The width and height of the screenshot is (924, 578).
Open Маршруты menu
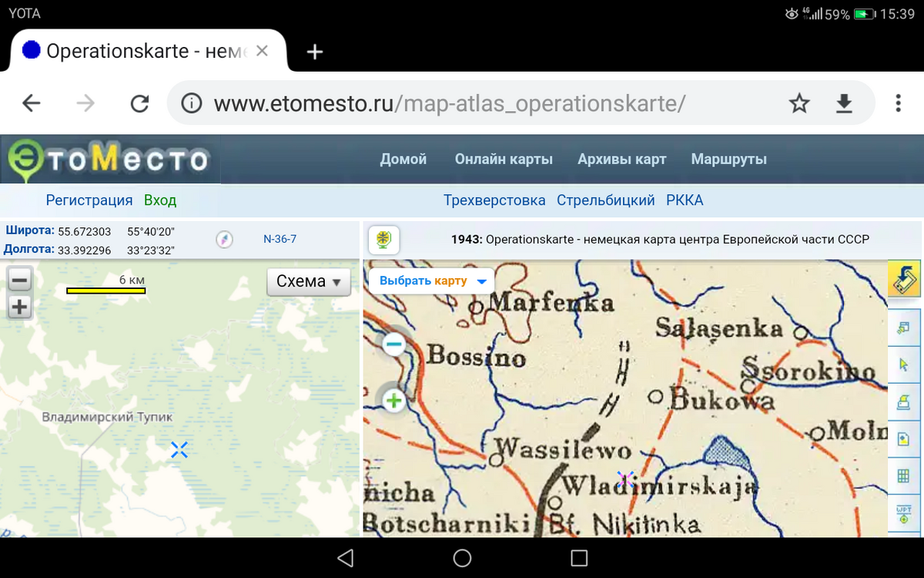pyautogui.click(x=729, y=160)
